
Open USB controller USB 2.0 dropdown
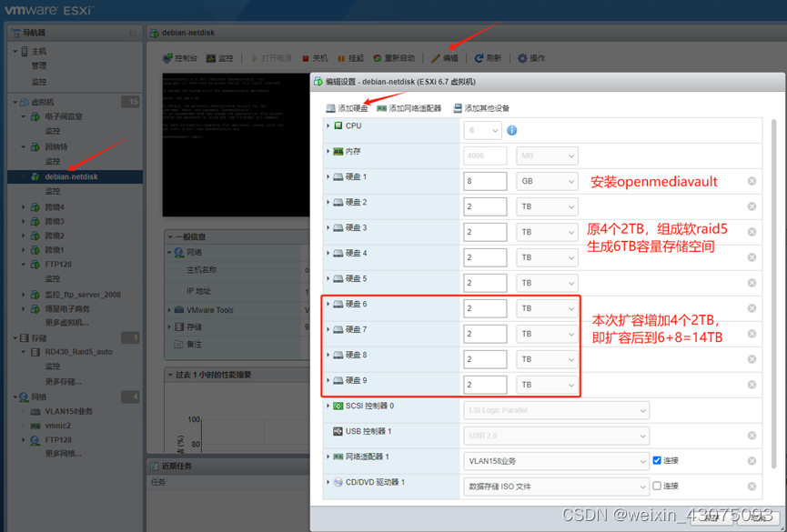point(556,436)
